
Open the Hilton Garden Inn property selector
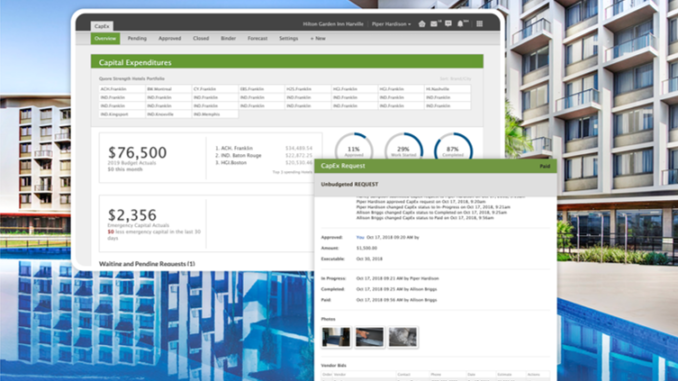click(x=333, y=24)
